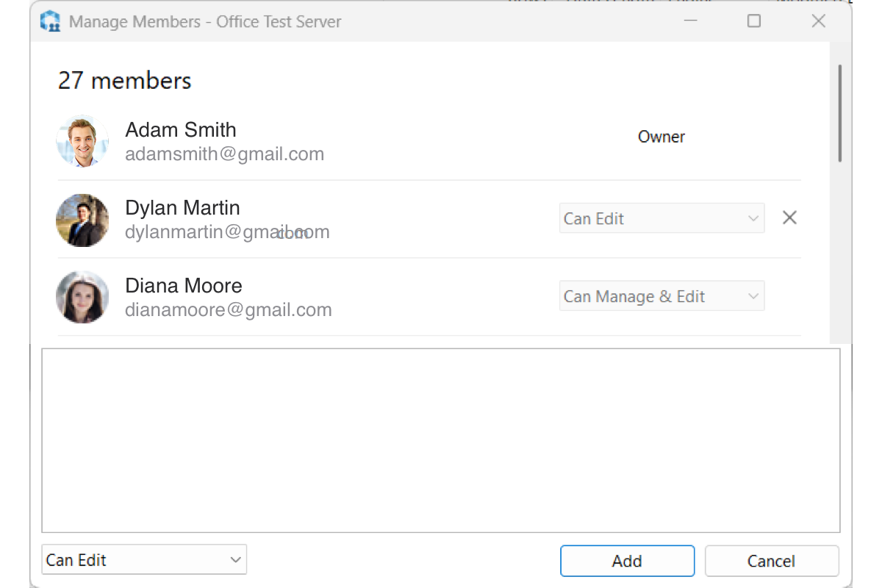
Task: Remove Dylan Martin with the X icon
Action: click(x=789, y=218)
